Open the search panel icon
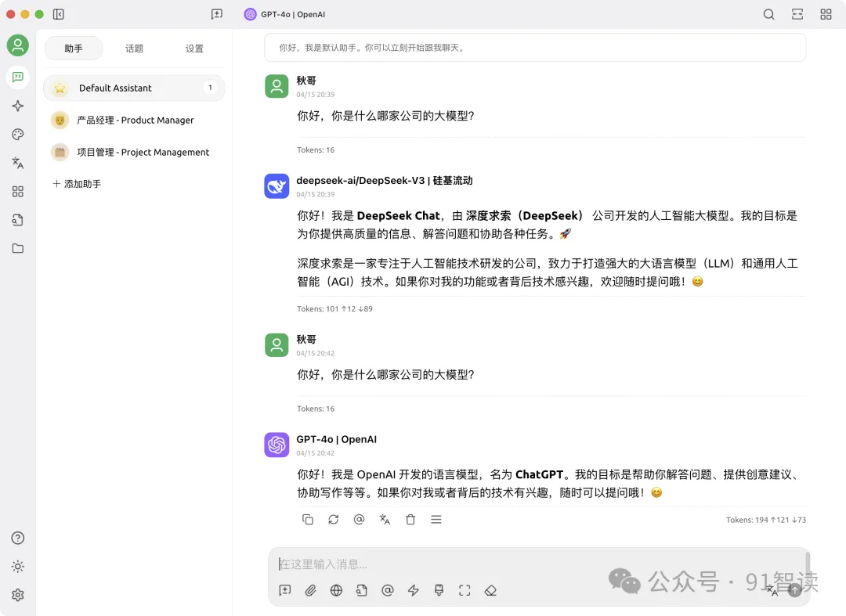The image size is (846, 616). click(x=768, y=14)
